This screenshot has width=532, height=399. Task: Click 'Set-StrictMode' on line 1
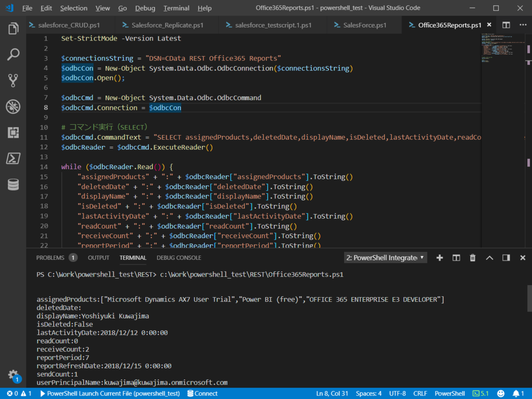click(89, 38)
